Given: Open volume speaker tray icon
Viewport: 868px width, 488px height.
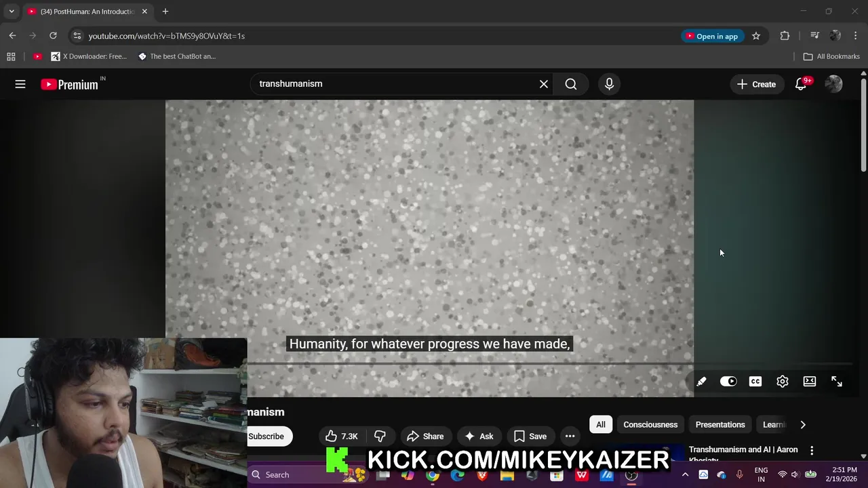Looking at the screenshot, I should coord(795,474).
